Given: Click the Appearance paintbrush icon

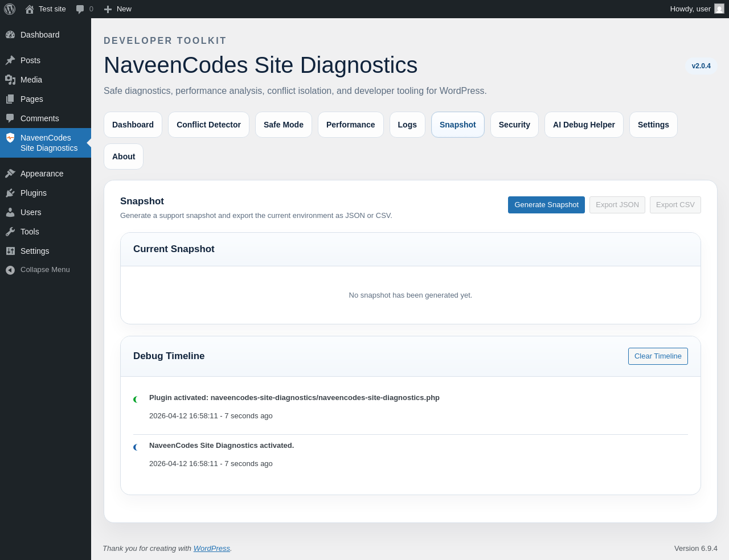Looking at the screenshot, I should click(x=10, y=174).
